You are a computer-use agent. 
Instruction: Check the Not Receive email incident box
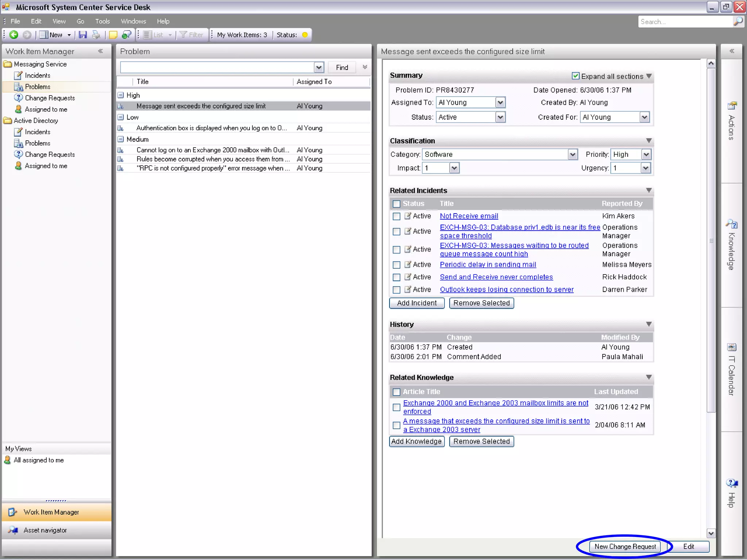coord(396,216)
